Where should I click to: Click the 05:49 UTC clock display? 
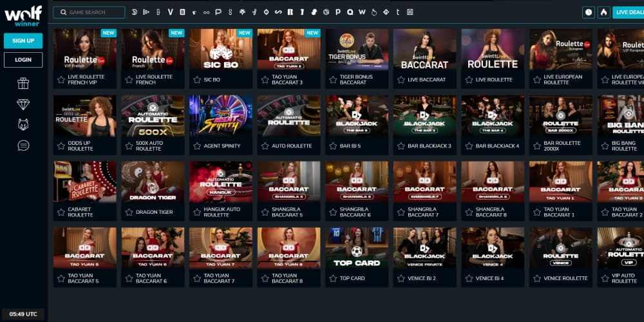click(x=23, y=314)
